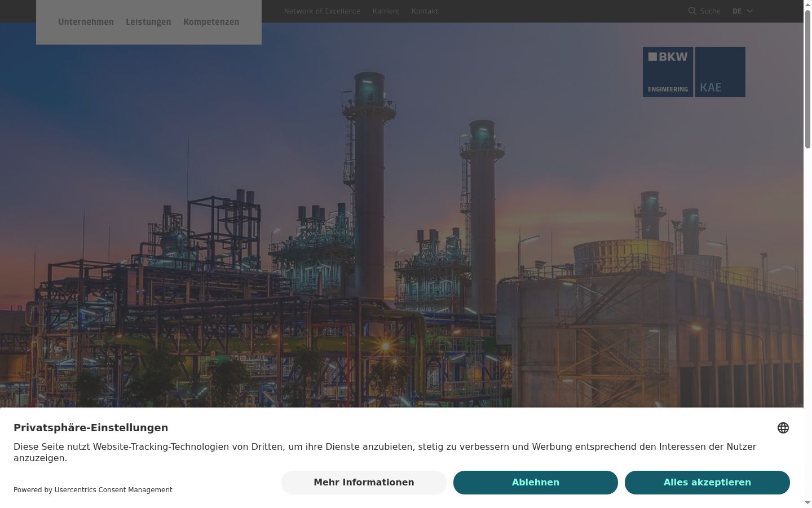
Task: Expand the DE language dropdown
Action: [x=743, y=11]
